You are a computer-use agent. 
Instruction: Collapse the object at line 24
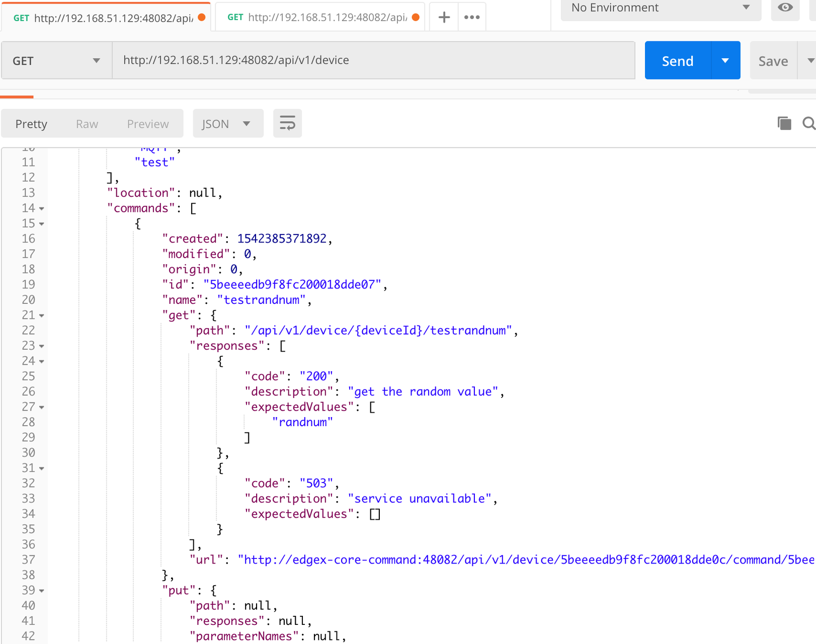[42, 361]
